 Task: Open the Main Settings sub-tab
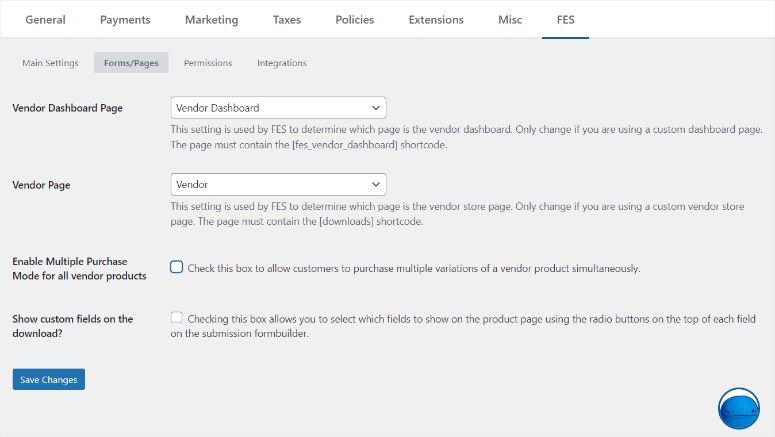point(50,63)
